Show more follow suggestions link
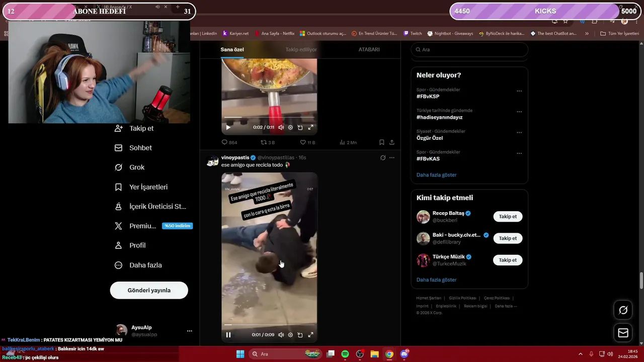 pos(437,280)
